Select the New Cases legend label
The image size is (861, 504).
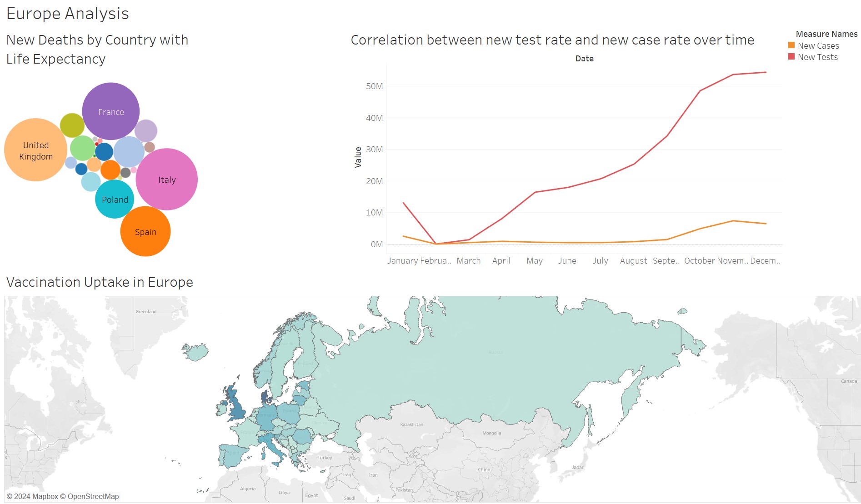(818, 45)
